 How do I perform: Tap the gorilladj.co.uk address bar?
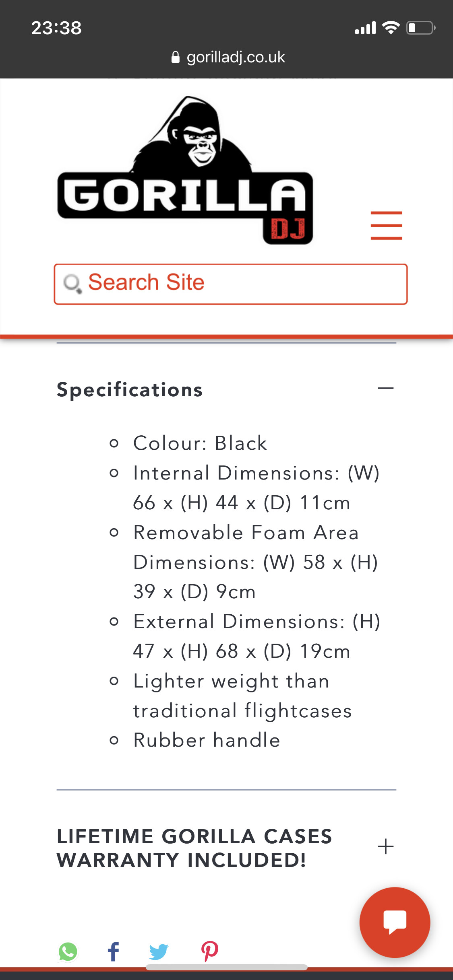coord(228,57)
